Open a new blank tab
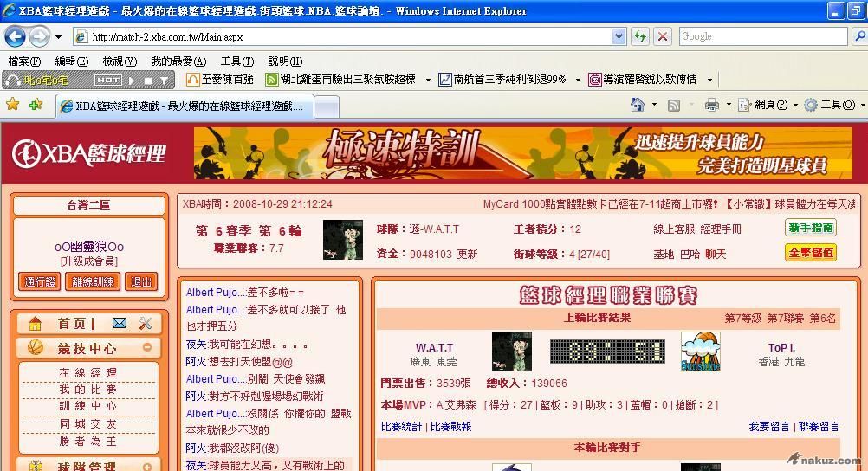The image size is (868, 471). (327, 106)
